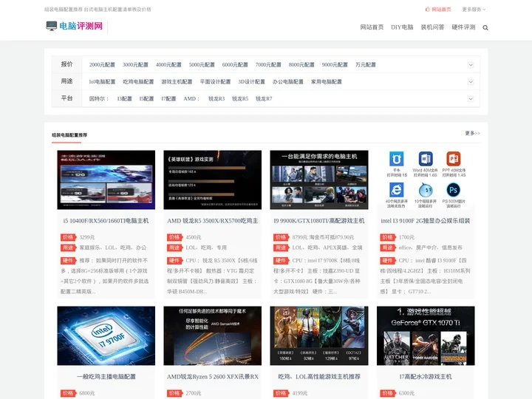Open the game characters benchmark thumbnail

coord(319,336)
